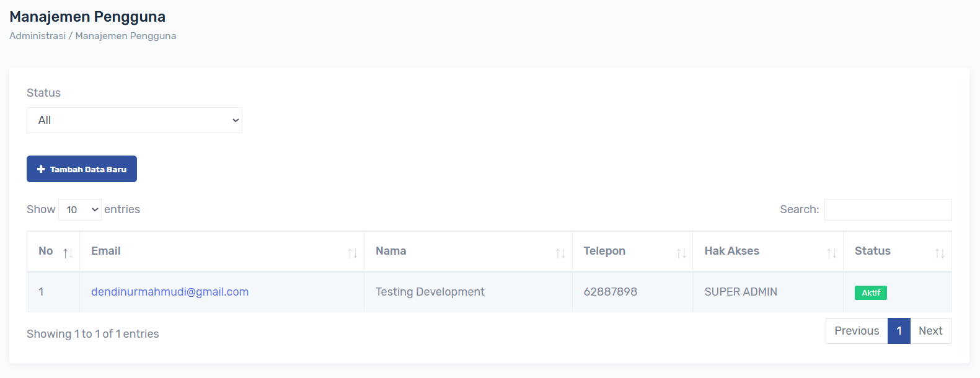The width and height of the screenshot is (980, 378).
Task: Expand the Show entries count dropdown
Action: click(80, 209)
